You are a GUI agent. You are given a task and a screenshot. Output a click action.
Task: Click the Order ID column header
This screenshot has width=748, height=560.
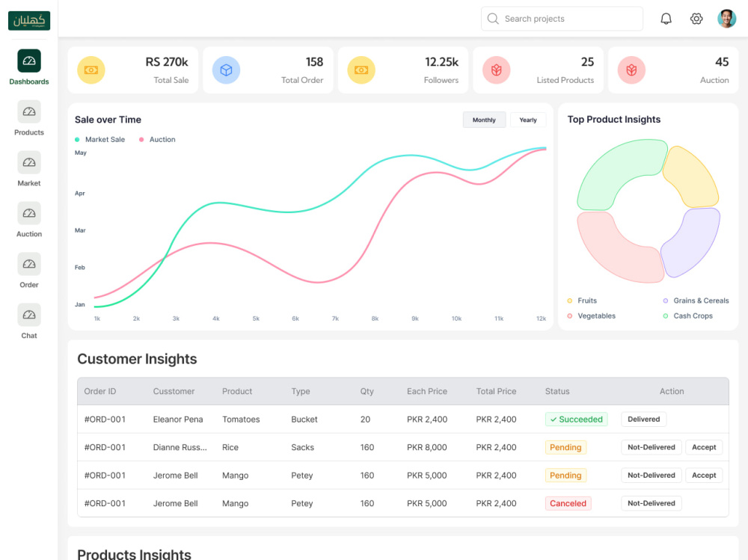100,391
